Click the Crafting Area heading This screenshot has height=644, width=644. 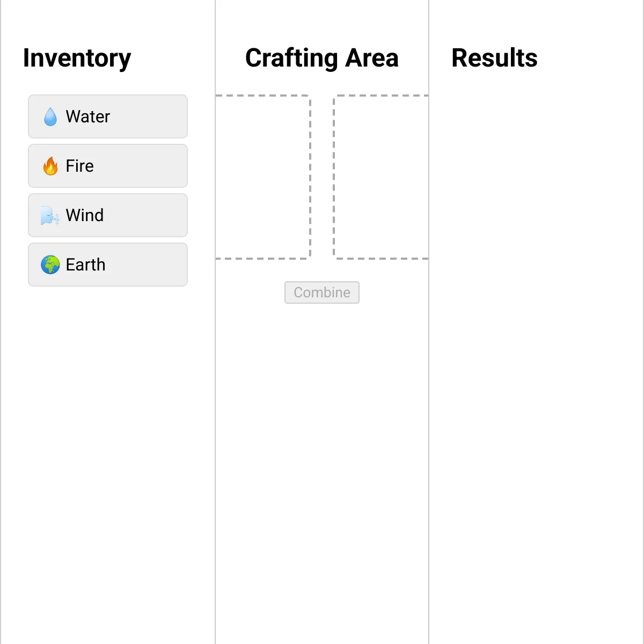point(322,58)
